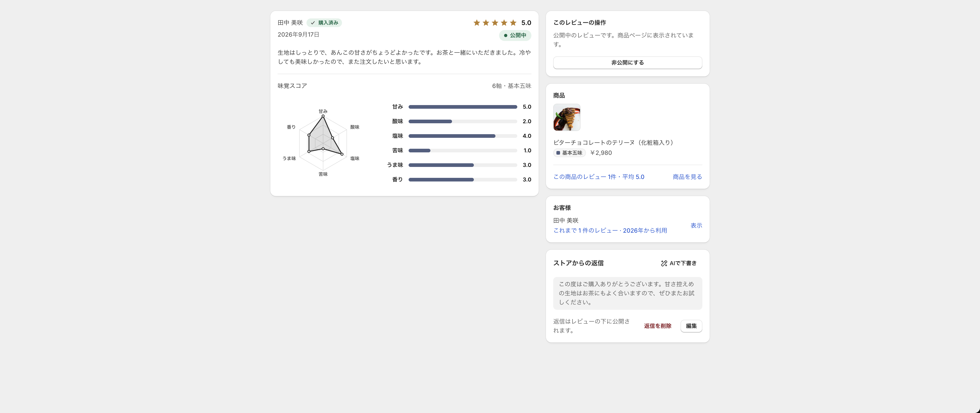Click the 苦味 value 1.0

pyautogui.click(x=527, y=151)
